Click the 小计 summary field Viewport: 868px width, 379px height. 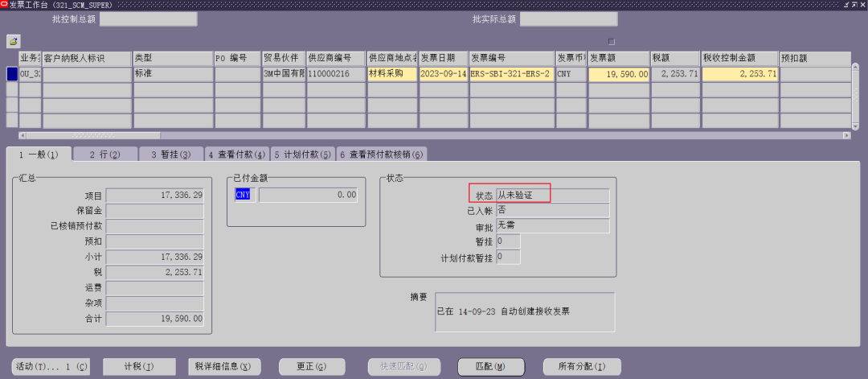pyautogui.click(x=154, y=257)
